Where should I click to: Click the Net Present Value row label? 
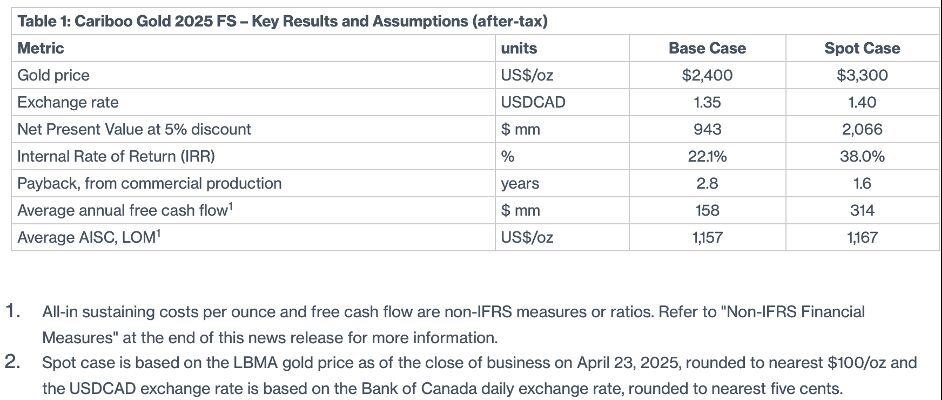(x=134, y=129)
